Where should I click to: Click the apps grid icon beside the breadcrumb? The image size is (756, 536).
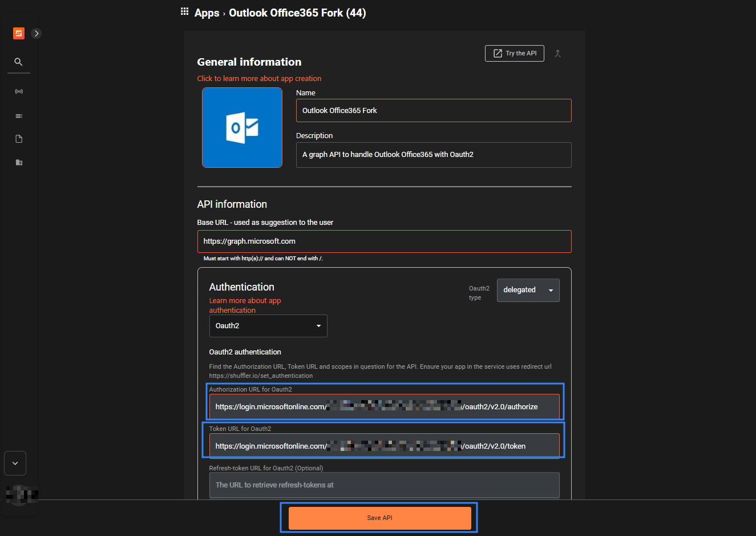click(x=184, y=11)
